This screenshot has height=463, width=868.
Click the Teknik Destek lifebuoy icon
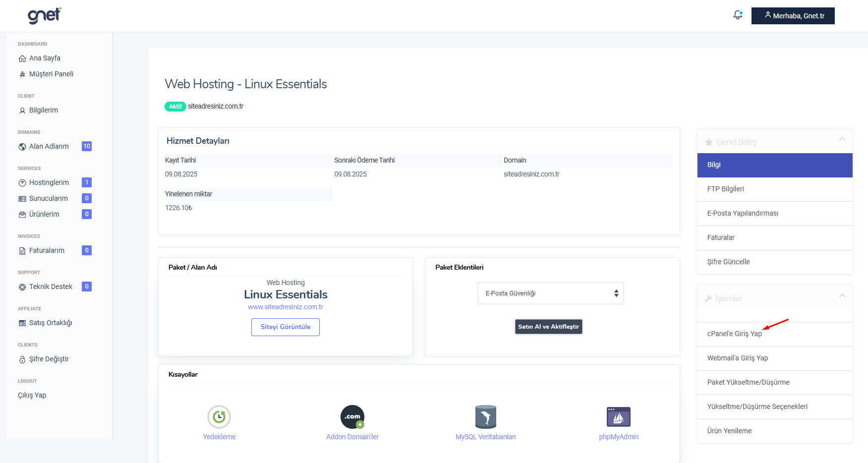[x=22, y=287]
